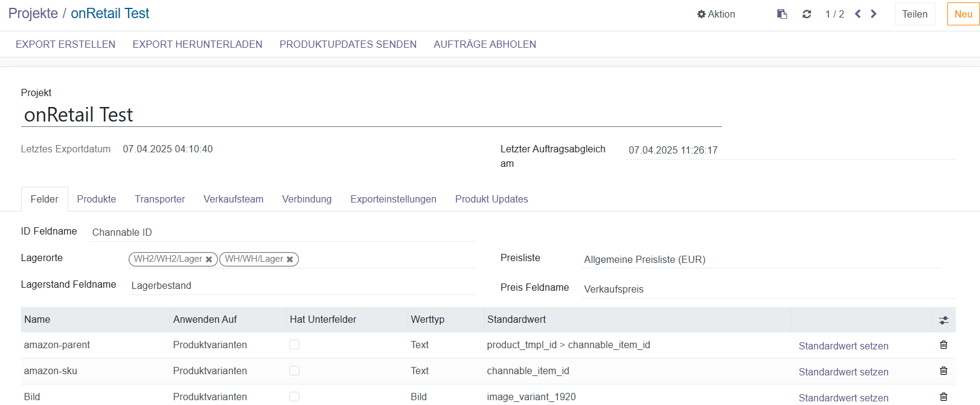Open the Aktion dropdown menu

tap(716, 14)
